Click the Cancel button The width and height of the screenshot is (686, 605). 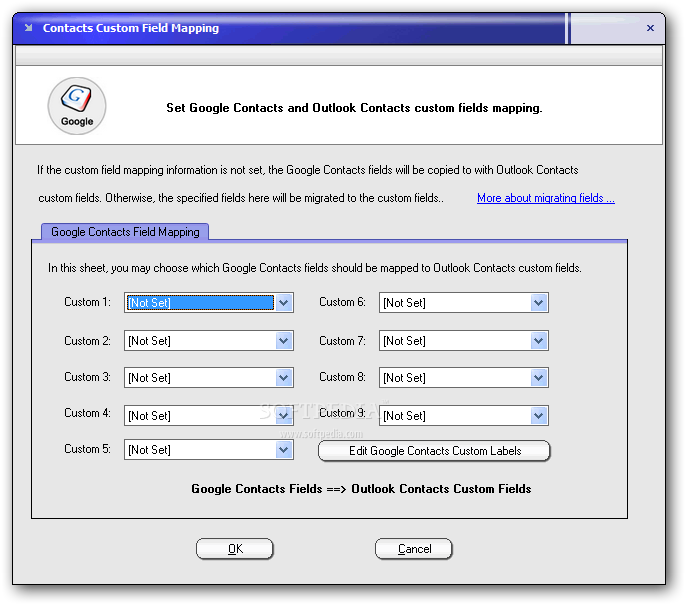pyautogui.click(x=414, y=549)
